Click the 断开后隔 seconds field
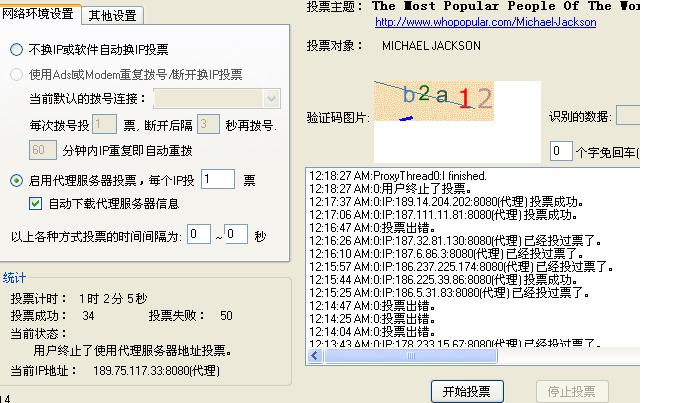Image resolution: width=683 pixels, height=403 pixels. click(x=207, y=125)
